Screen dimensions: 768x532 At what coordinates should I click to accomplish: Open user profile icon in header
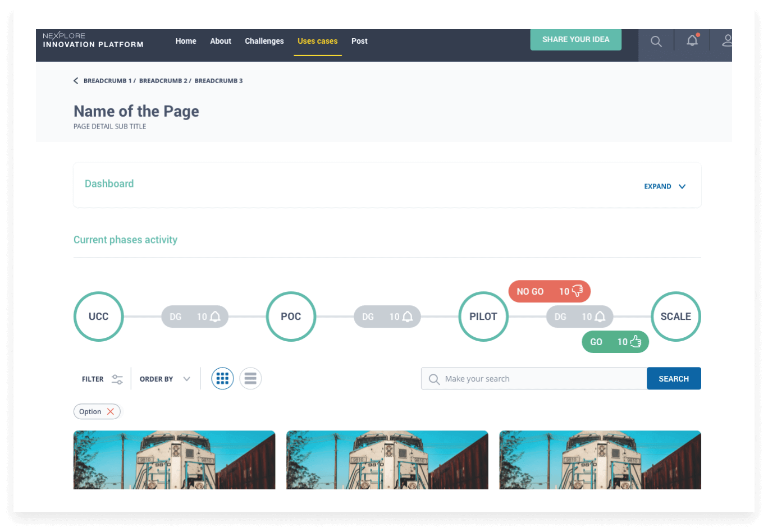(x=727, y=40)
